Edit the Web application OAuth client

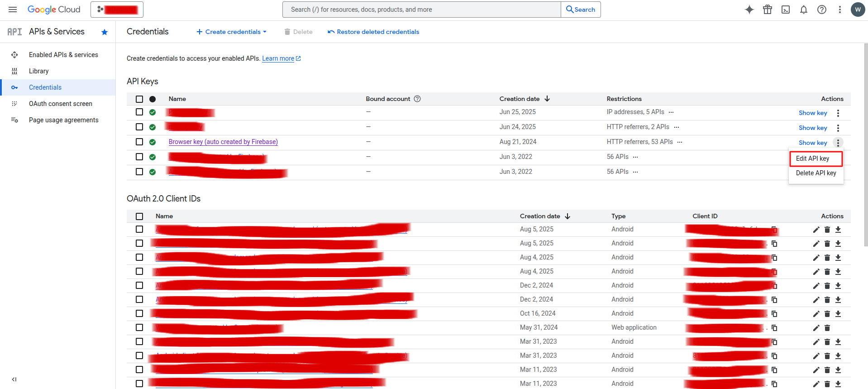coord(816,328)
